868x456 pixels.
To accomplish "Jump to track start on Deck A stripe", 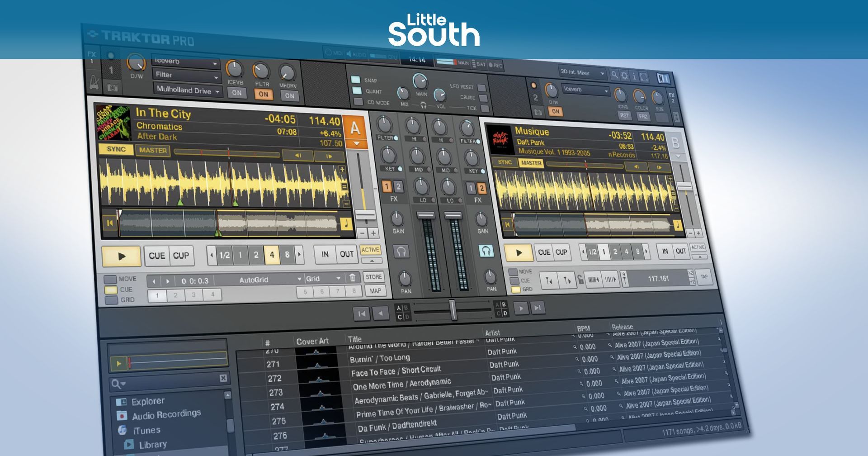I will click(109, 222).
